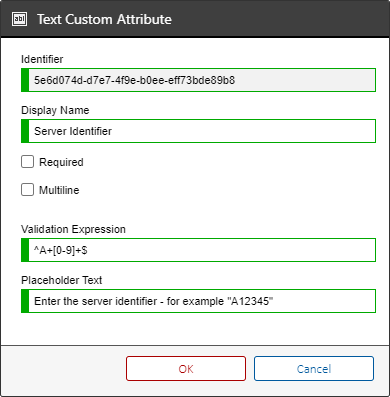
Task: Click the Validation Expression label
Action: click(x=73, y=229)
